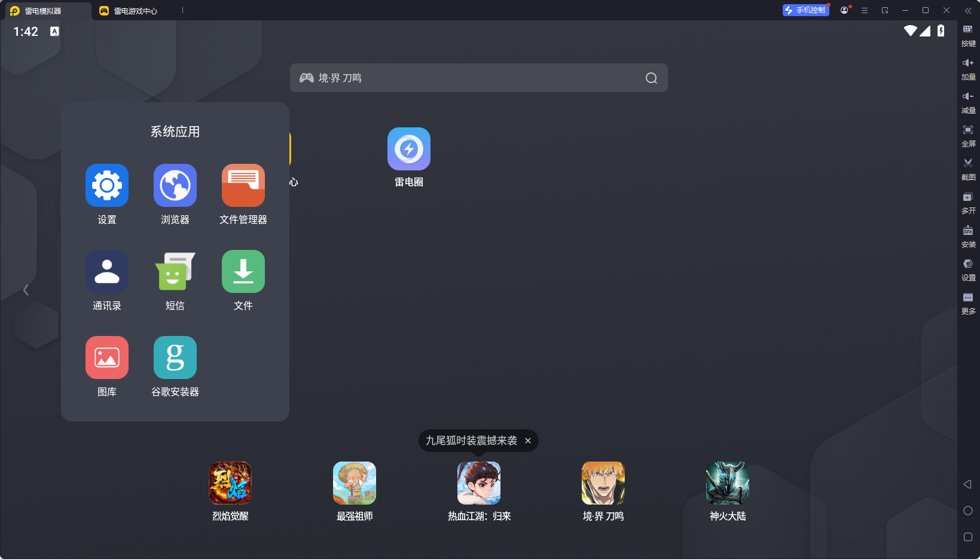This screenshot has width=980, height=559.
Task: Click the 手机控制 button
Action: (806, 10)
